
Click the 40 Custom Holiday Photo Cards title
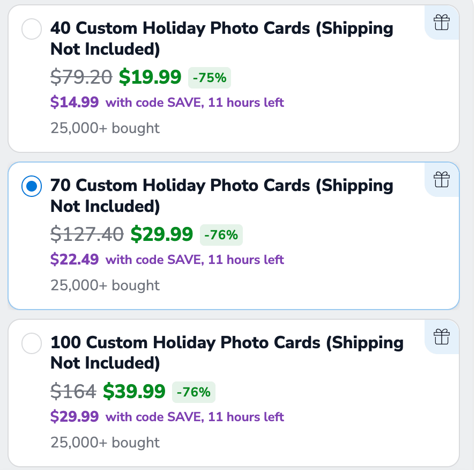[x=221, y=39]
